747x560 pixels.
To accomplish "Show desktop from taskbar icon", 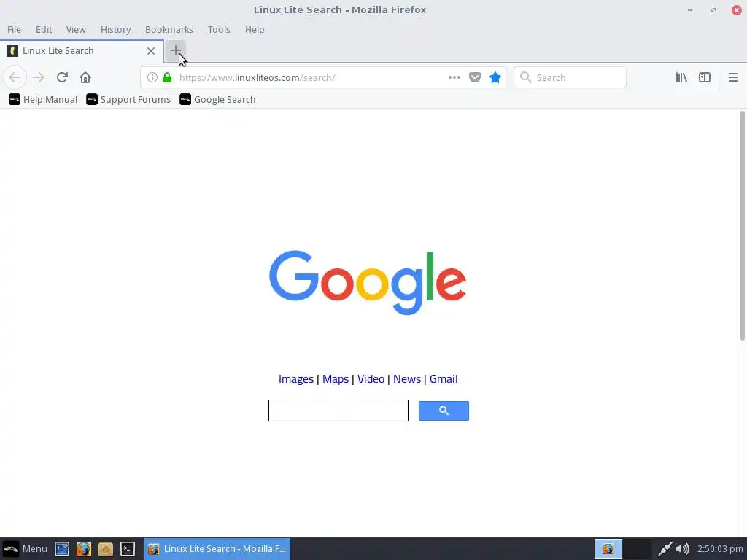I will tap(62, 549).
